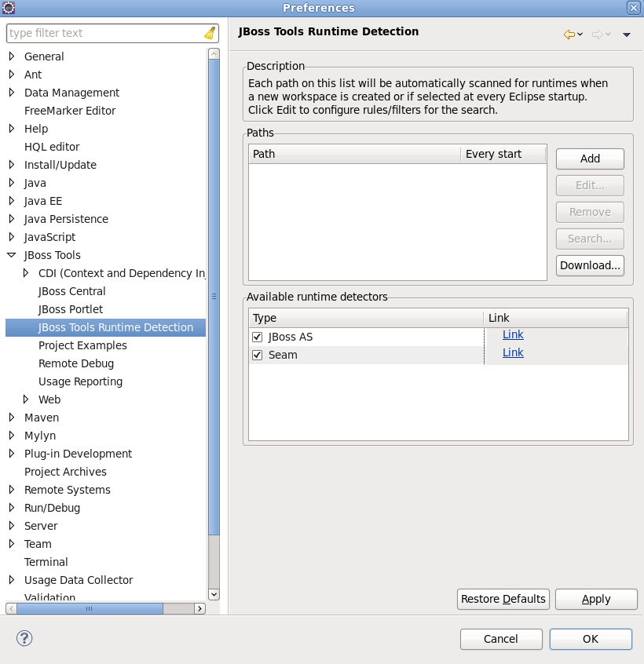Expand the Plug-in Development node

point(12,454)
